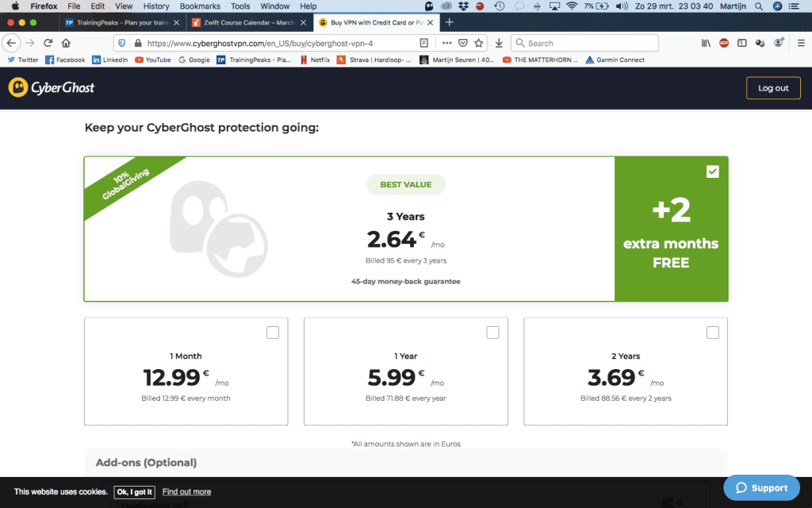Open THE MATTERHORN bookmark
The height and width of the screenshot is (508, 812).
[x=540, y=60]
